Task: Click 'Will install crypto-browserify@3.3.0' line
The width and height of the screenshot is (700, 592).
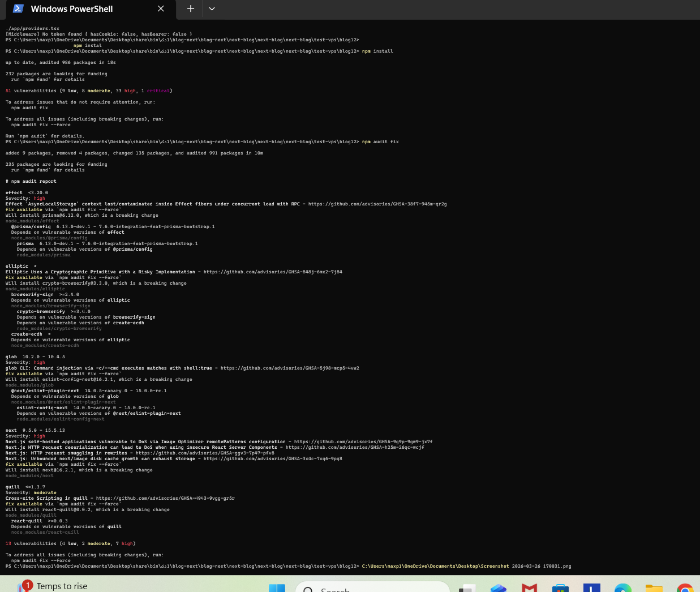Action: (x=96, y=283)
